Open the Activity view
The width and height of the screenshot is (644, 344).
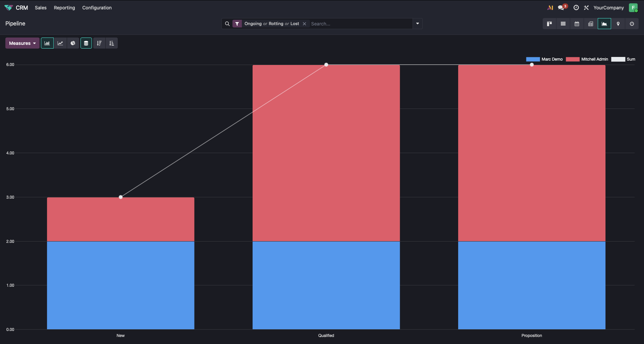(632, 24)
